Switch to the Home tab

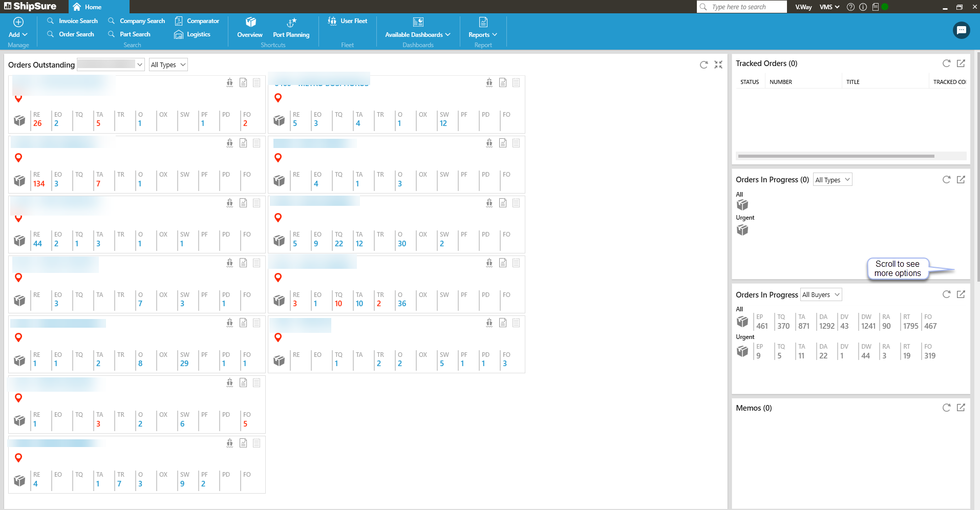87,7
